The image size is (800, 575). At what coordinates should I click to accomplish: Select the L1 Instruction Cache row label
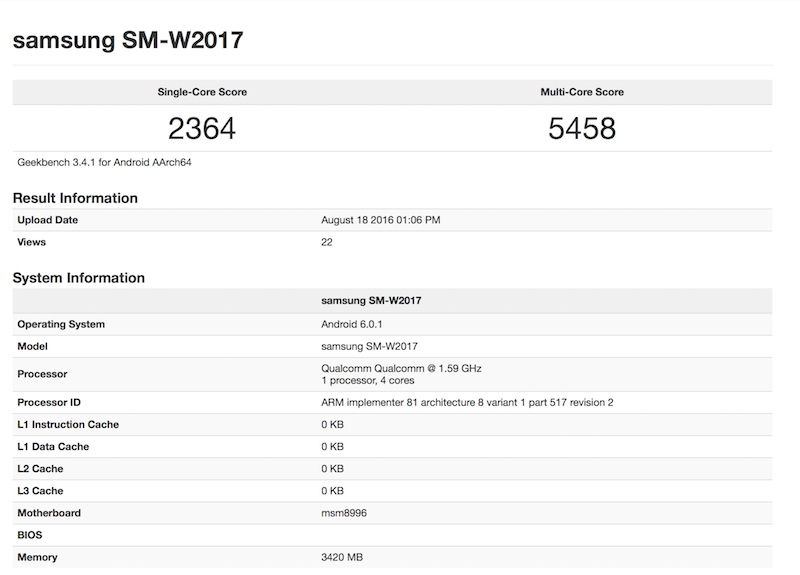(x=68, y=424)
